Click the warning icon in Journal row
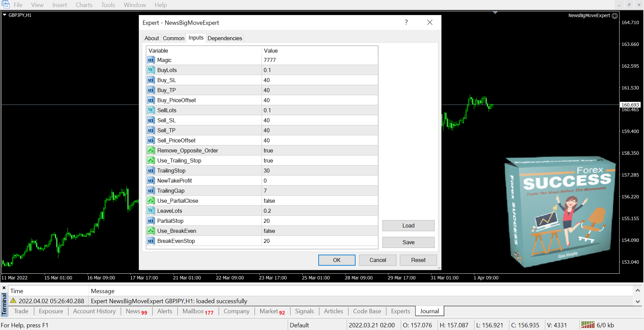644x330 pixels. [13, 301]
